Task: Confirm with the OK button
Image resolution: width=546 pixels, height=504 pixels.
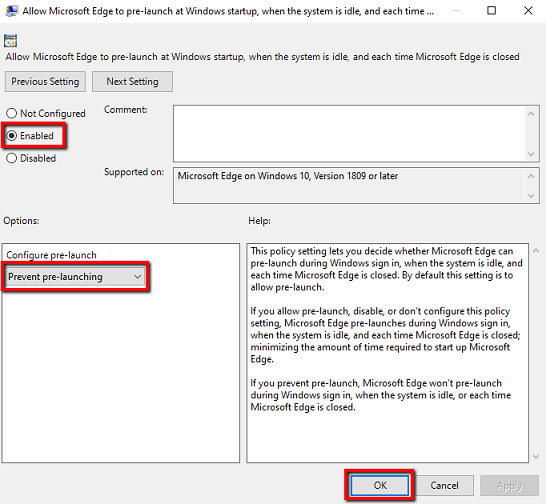Action: tap(380, 485)
